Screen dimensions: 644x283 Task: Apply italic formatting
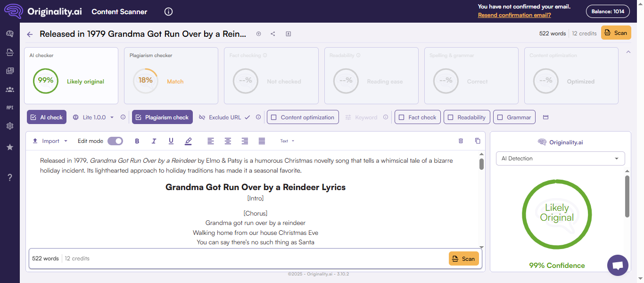tap(154, 141)
